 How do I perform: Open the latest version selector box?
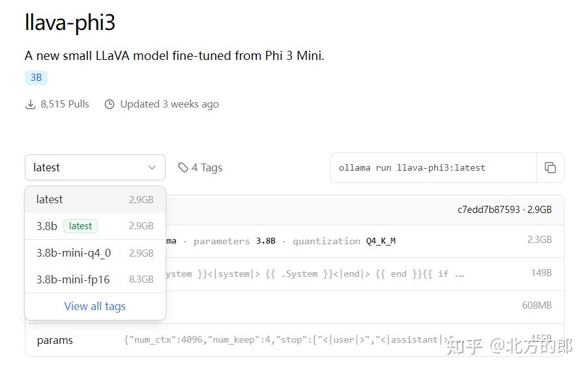(x=95, y=168)
